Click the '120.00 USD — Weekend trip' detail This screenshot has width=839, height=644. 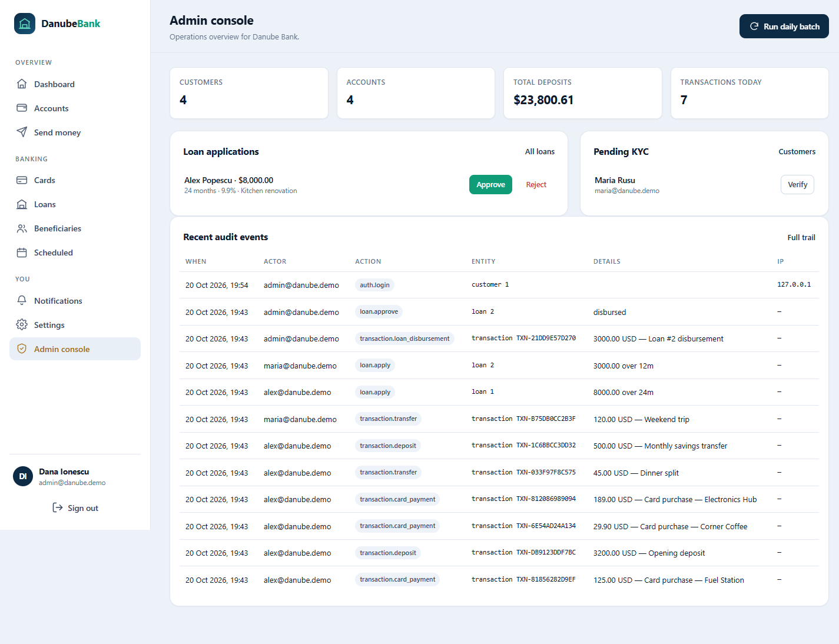[641, 419]
